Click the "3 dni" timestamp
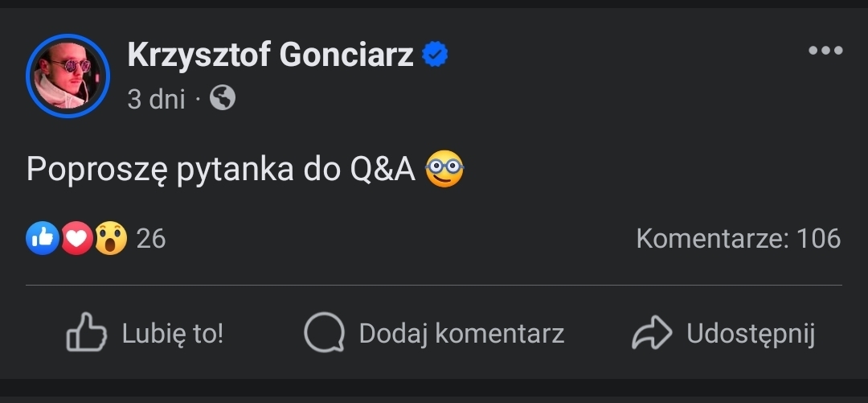 pos(156,99)
